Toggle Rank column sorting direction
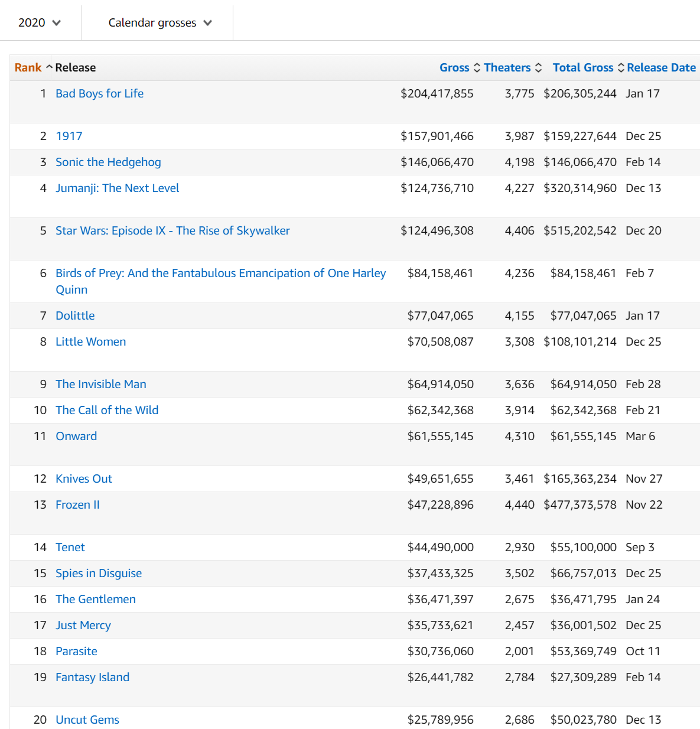Screen dimensions: 700x729 point(49,66)
